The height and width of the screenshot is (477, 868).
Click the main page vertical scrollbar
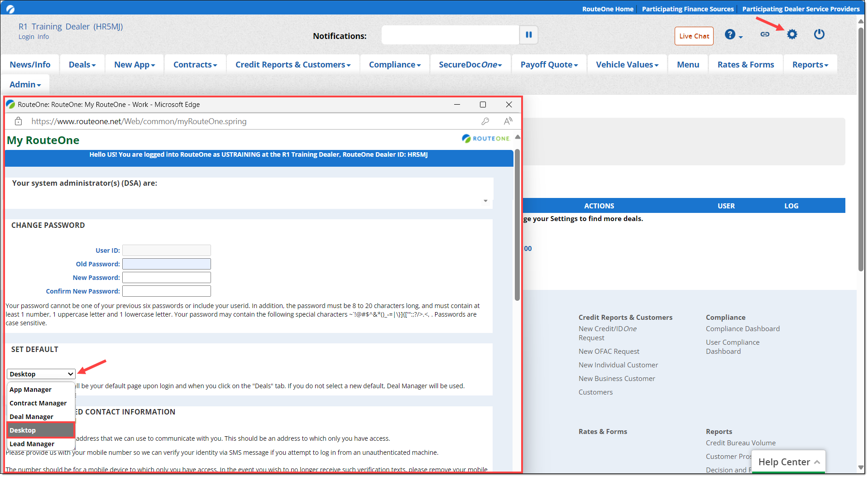tap(861, 149)
